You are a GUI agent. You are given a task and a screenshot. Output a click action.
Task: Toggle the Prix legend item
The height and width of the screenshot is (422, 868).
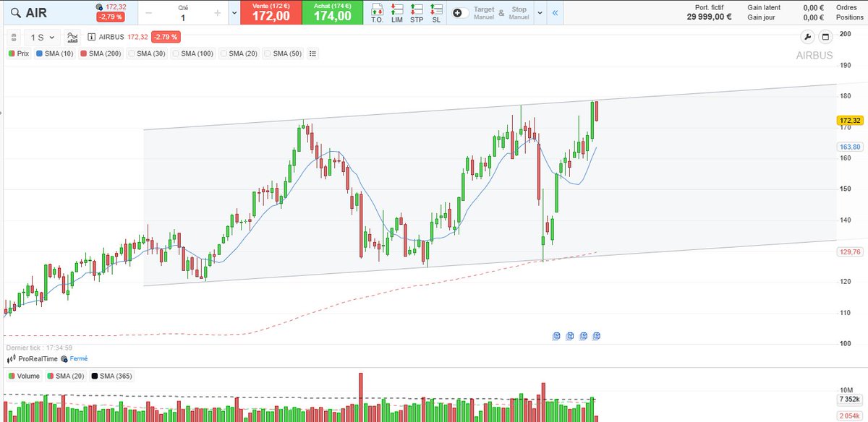18,53
